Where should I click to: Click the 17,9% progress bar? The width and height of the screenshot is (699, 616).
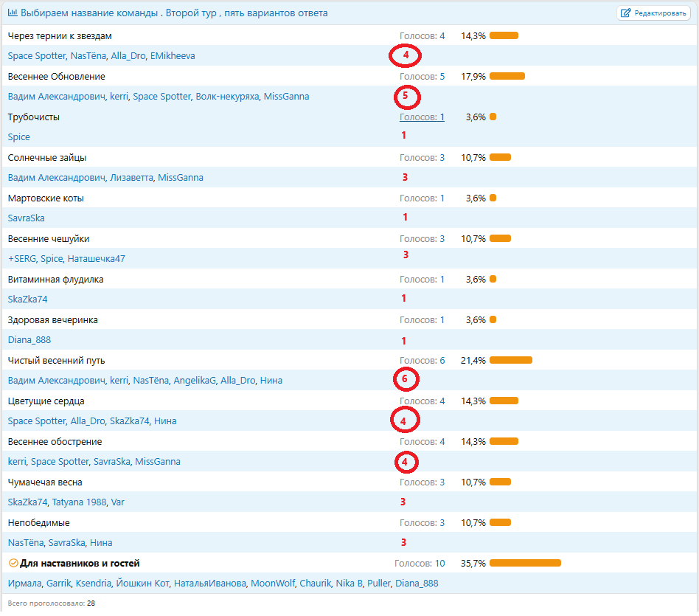pos(507,76)
